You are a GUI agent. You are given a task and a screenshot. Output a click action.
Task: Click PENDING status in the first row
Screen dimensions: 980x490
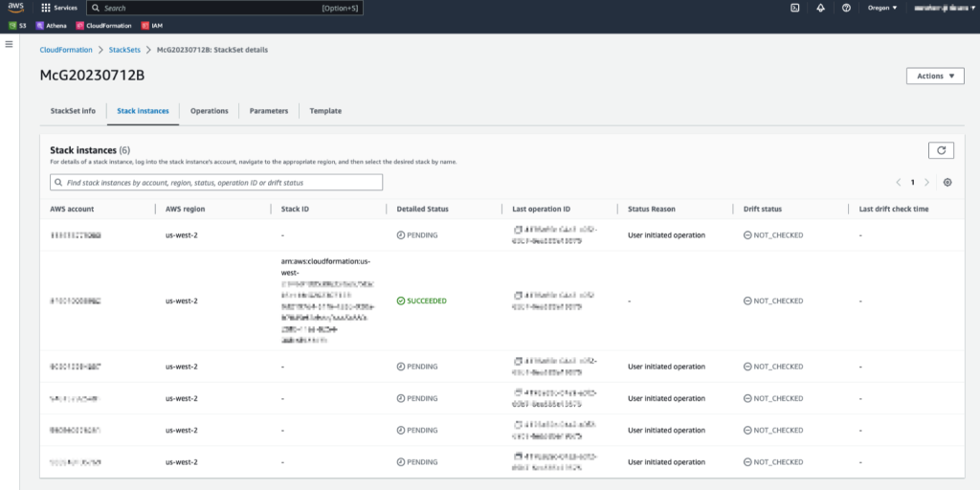tap(417, 235)
